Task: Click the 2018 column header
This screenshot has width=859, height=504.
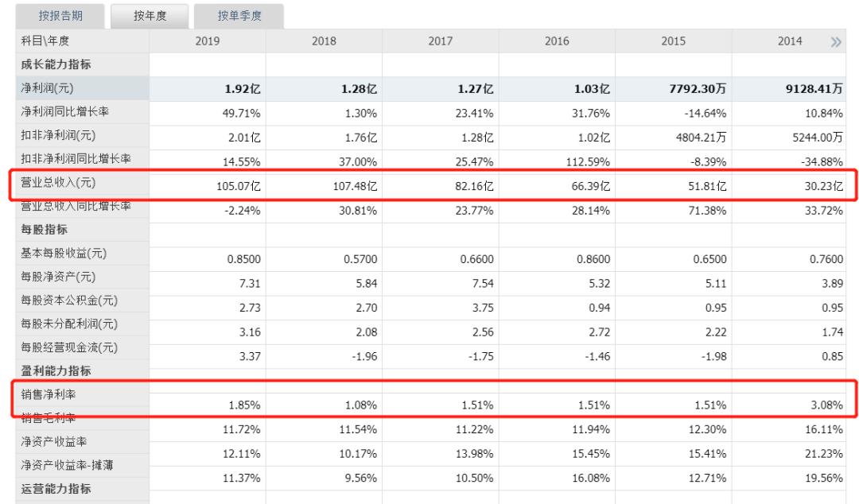Action: [x=324, y=41]
